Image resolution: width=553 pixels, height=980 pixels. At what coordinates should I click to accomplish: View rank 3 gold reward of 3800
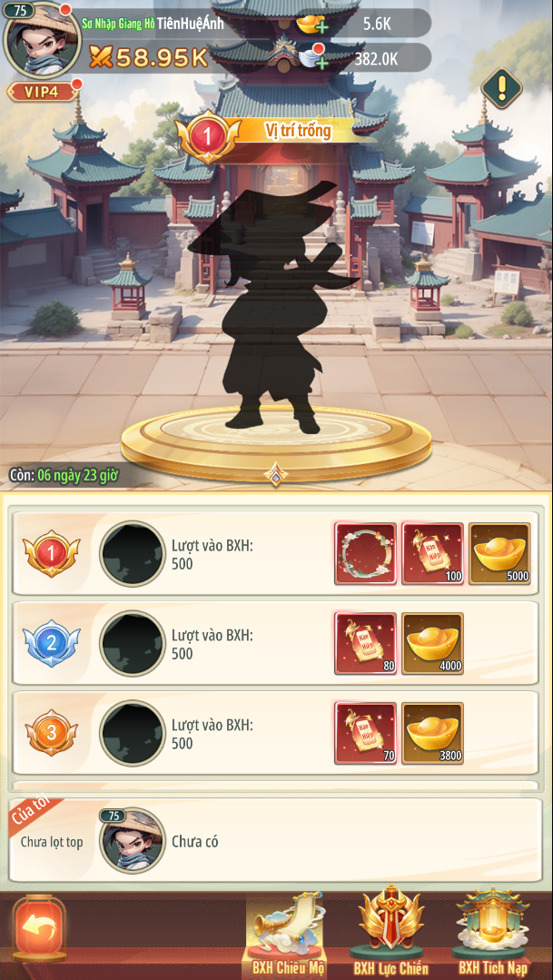[432, 733]
